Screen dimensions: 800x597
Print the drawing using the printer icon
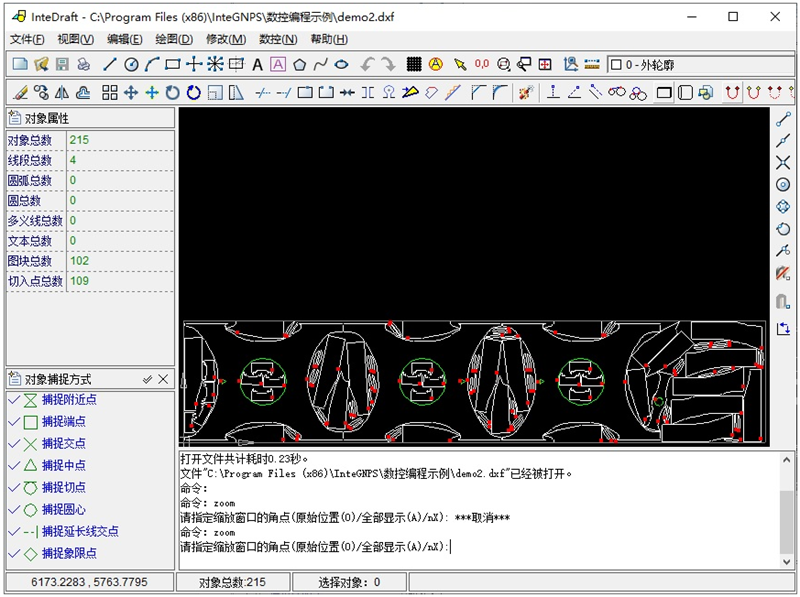pos(84,64)
